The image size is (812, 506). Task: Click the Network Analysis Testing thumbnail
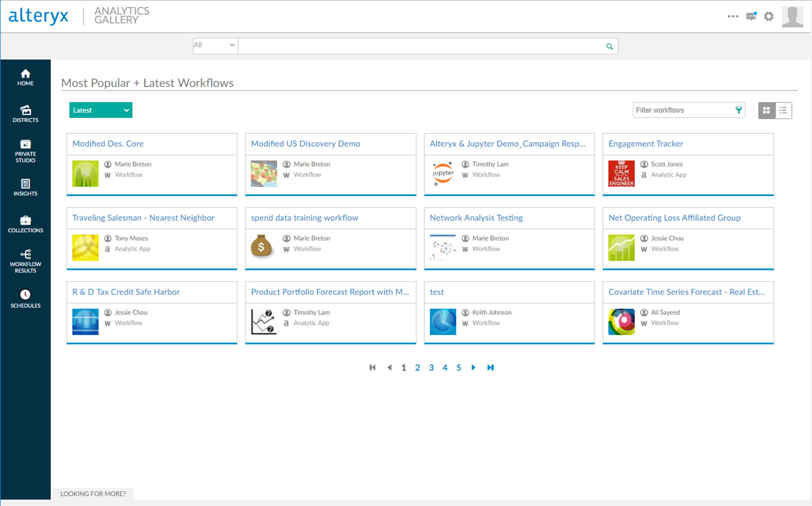click(443, 248)
